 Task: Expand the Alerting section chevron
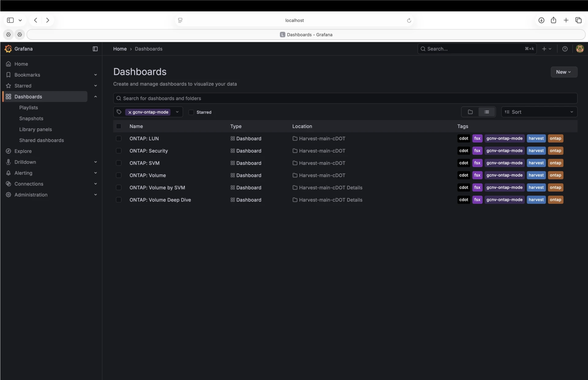tap(95, 173)
